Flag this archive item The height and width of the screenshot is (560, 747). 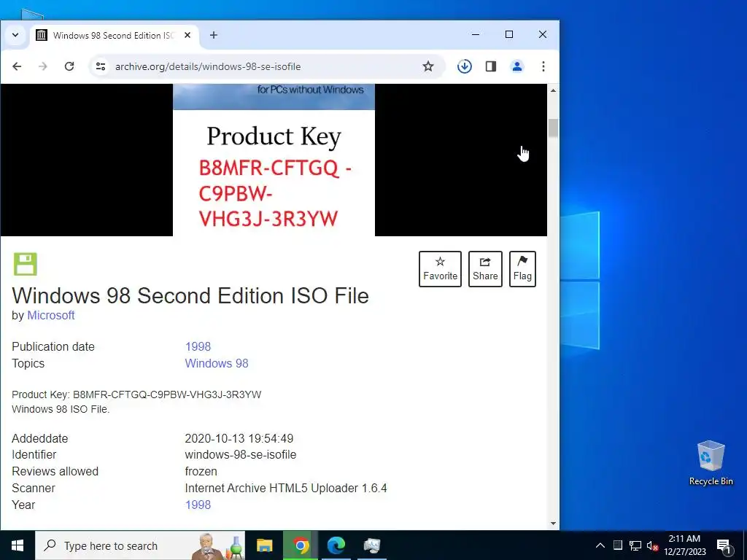tap(522, 269)
